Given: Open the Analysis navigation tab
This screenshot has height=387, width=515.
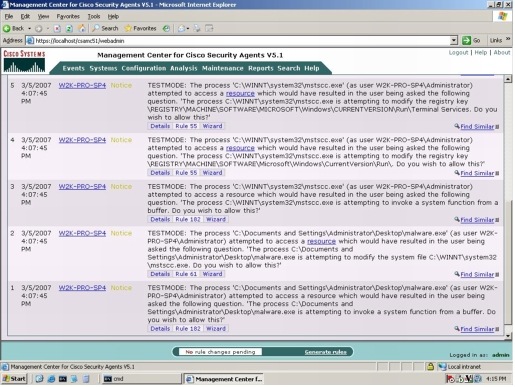Looking at the screenshot, I should 184,68.
